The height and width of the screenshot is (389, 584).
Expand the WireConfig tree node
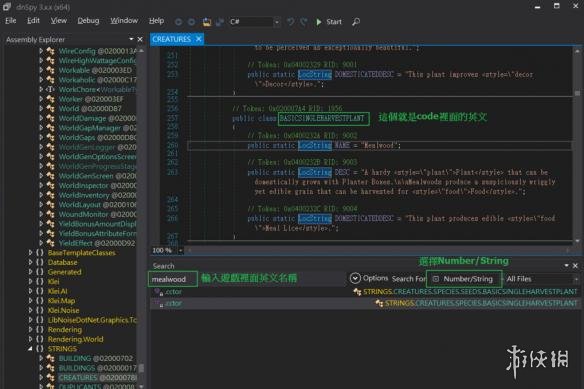[x=41, y=51]
